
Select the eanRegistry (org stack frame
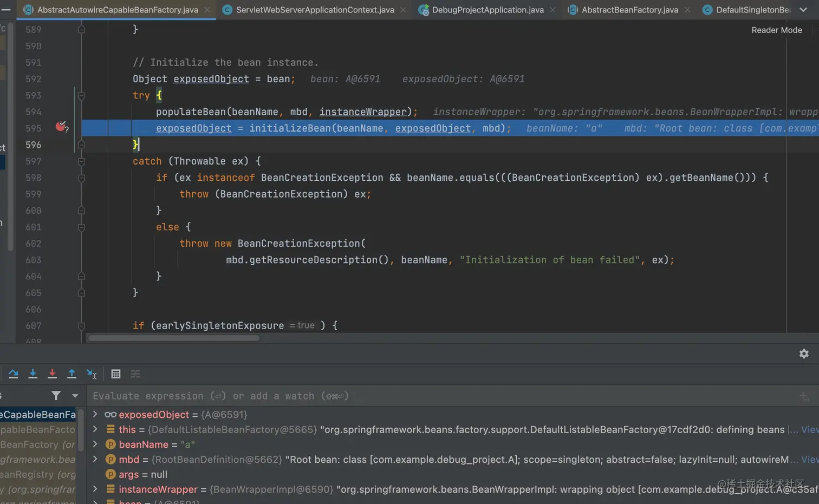coord(38,475)
